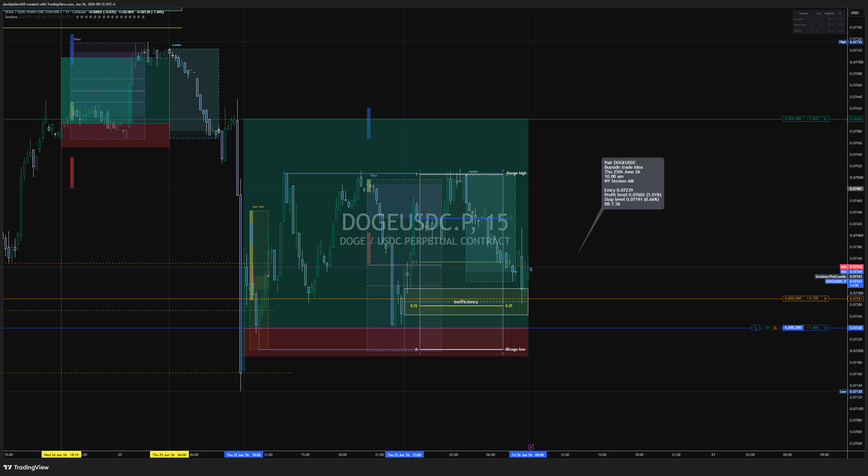Close the blue +1.44% position line
The width and height of the screenshot is (868, 476).
click(825, 328)
